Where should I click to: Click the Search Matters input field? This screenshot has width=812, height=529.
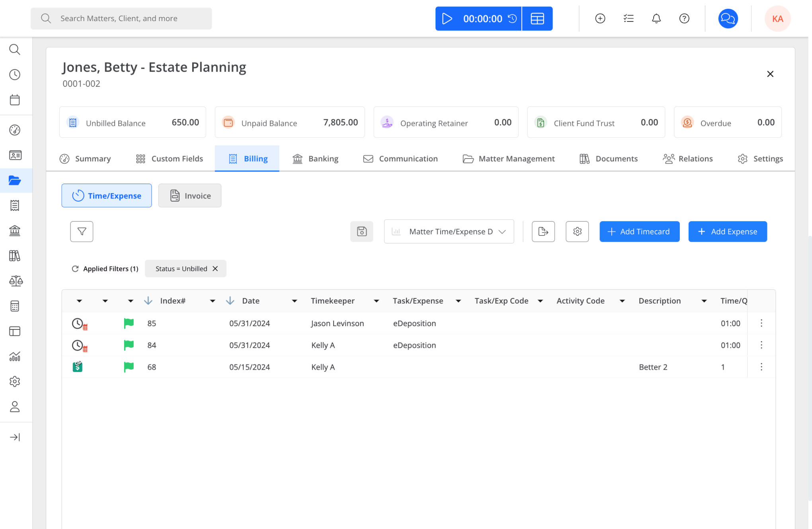coord(121,18)
